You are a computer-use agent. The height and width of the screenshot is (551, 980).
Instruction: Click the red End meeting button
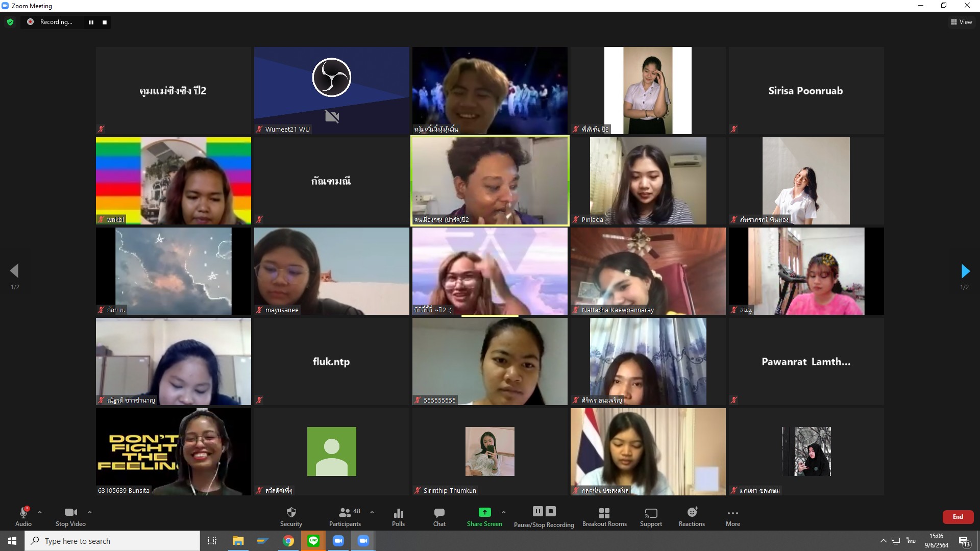tap(958, 516)
